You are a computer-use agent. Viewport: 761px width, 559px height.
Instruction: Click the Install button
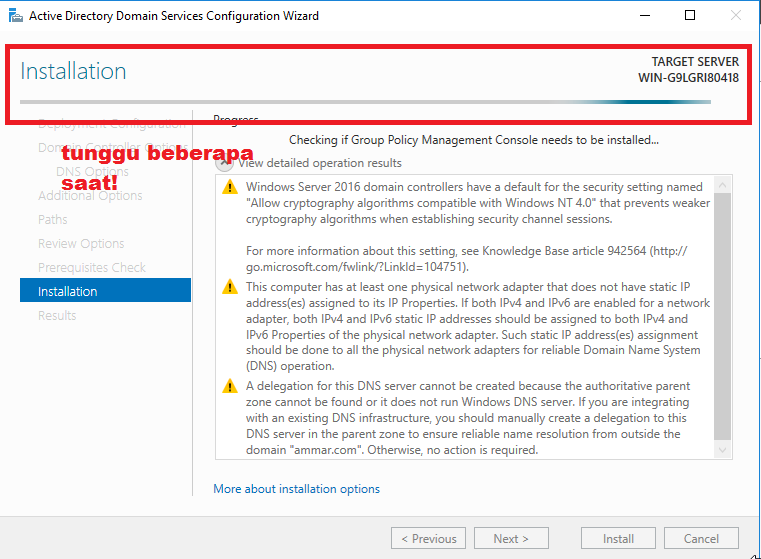[618, 538]
